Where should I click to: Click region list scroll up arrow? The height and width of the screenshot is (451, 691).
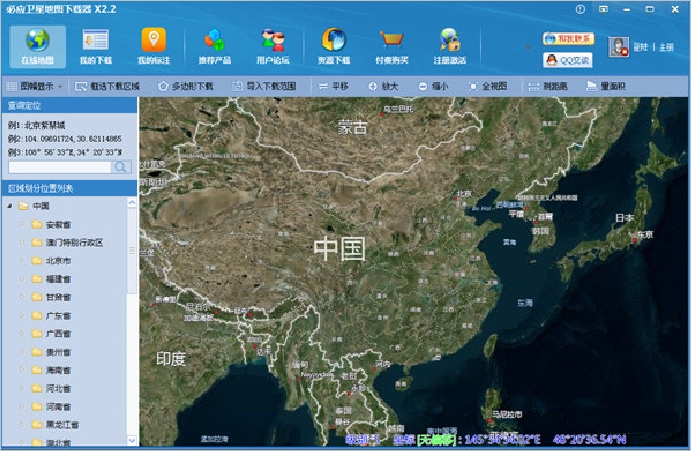pos(132,202)
